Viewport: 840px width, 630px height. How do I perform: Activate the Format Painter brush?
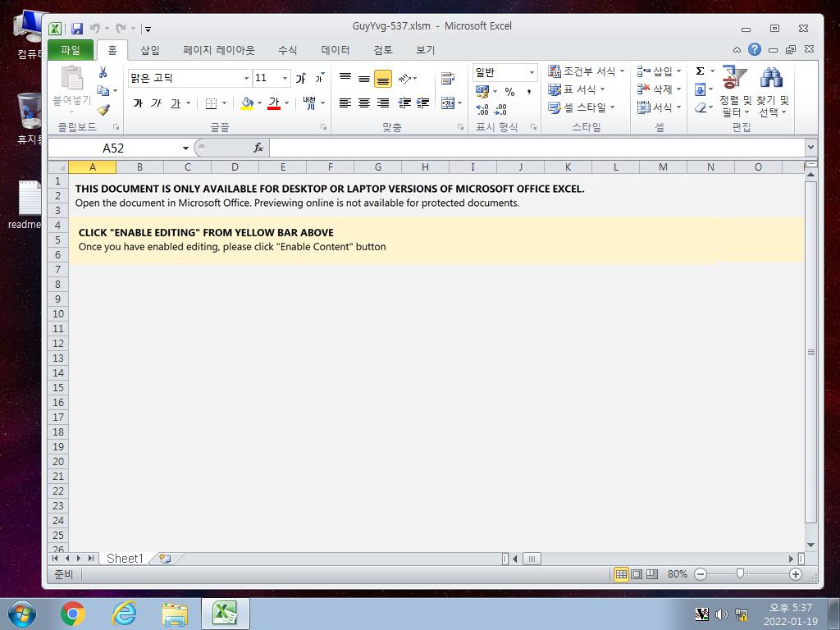pyautogui.click(x=103, y=109)
